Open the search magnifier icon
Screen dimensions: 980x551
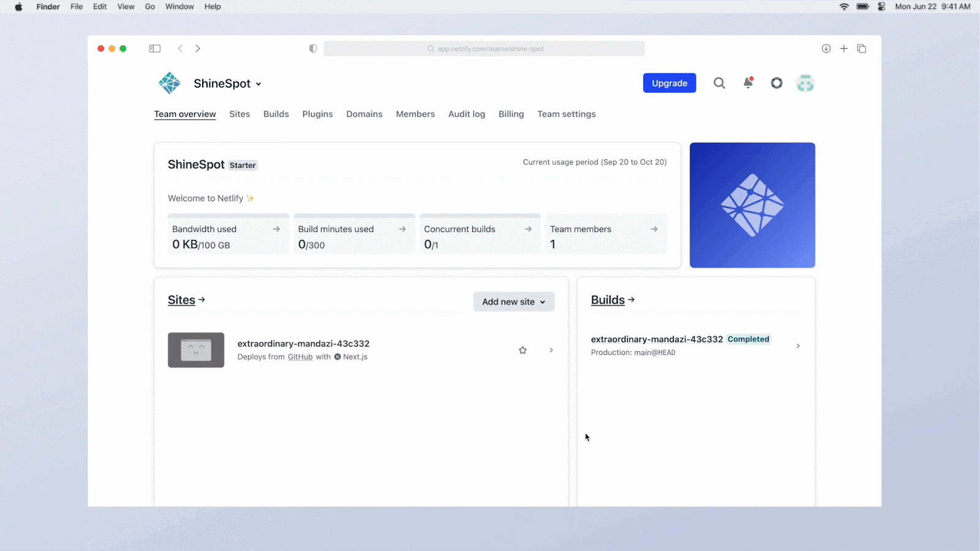[719, 83]
